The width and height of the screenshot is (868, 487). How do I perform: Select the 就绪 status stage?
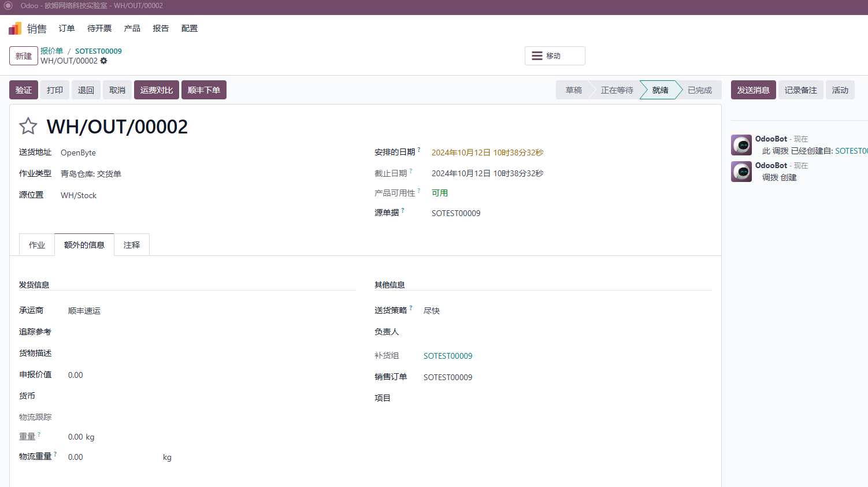pyautogui.click(x=660, y=90)
